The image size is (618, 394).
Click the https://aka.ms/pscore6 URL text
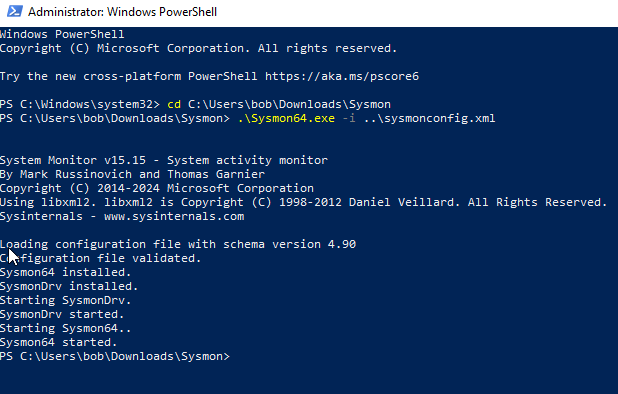tap(342, 76)
